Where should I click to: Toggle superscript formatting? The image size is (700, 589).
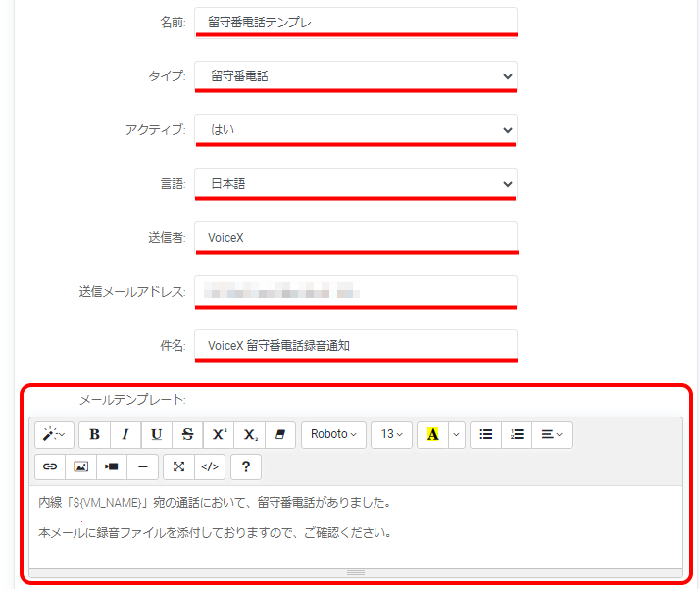[219, 434]
